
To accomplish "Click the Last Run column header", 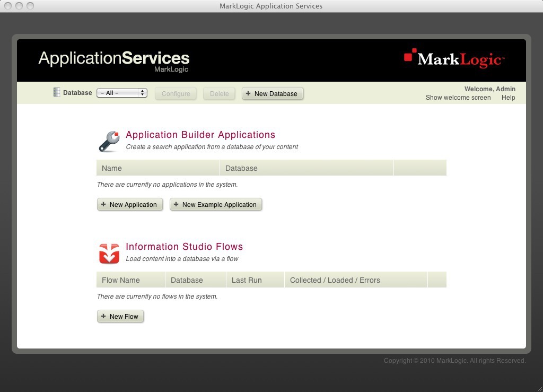I will point(255,280).
